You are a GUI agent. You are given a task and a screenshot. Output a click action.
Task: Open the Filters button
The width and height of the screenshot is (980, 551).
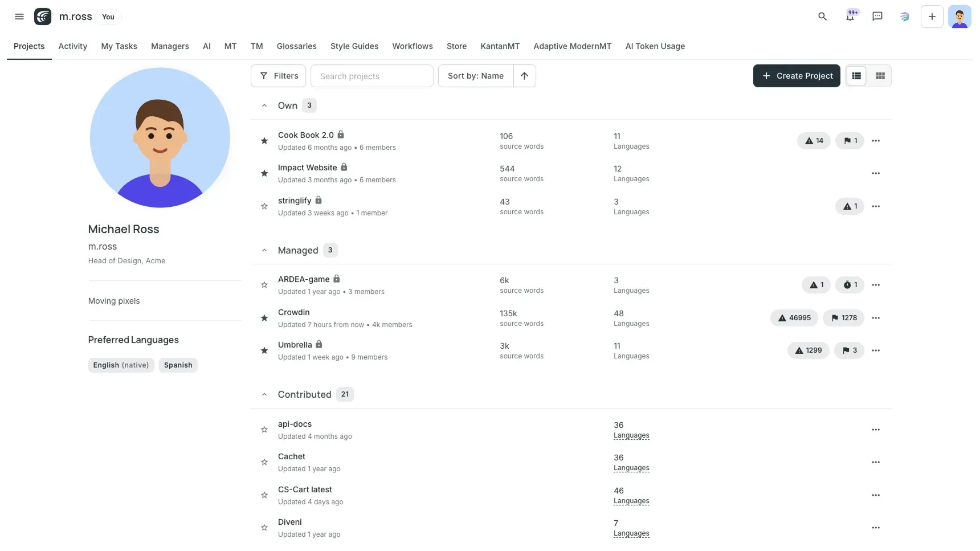279,76
